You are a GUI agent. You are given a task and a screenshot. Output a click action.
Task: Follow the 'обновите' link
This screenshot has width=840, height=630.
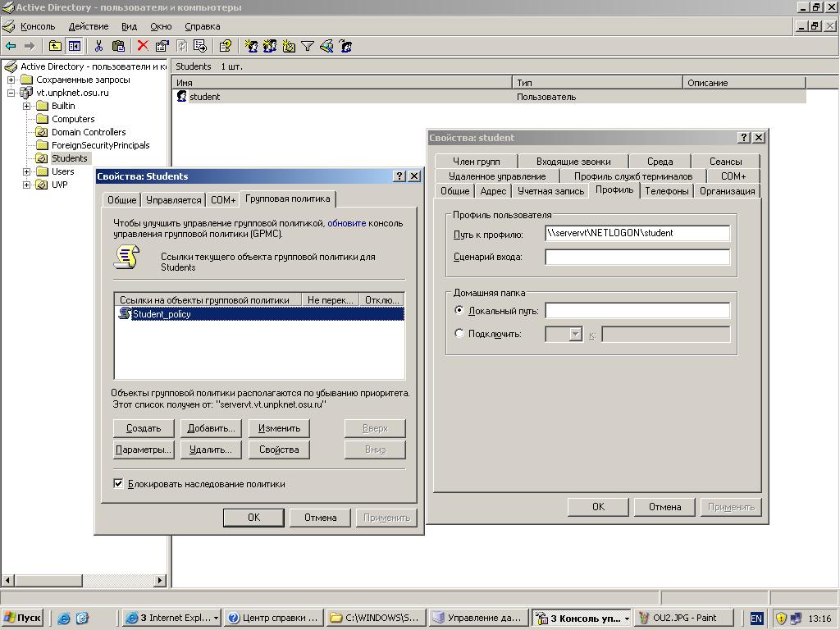346,223
